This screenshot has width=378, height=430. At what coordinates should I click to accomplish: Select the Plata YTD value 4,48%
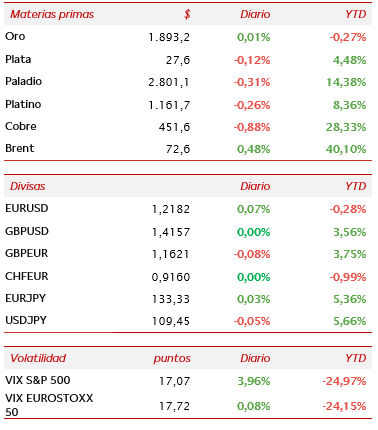pyautogui.click(x=349, y=60)
